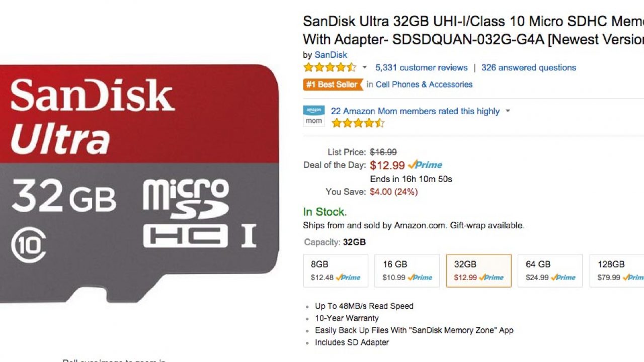This screenshot has width=644, height=362.
Task: Select the 16 GB capacity option
Action: (407, 270)
